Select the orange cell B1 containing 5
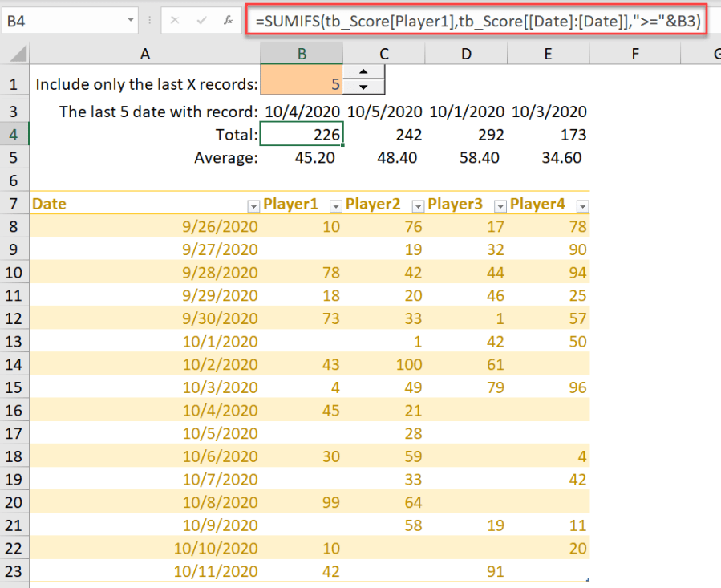This screenshot has height=588, width=721. [302, 83]
